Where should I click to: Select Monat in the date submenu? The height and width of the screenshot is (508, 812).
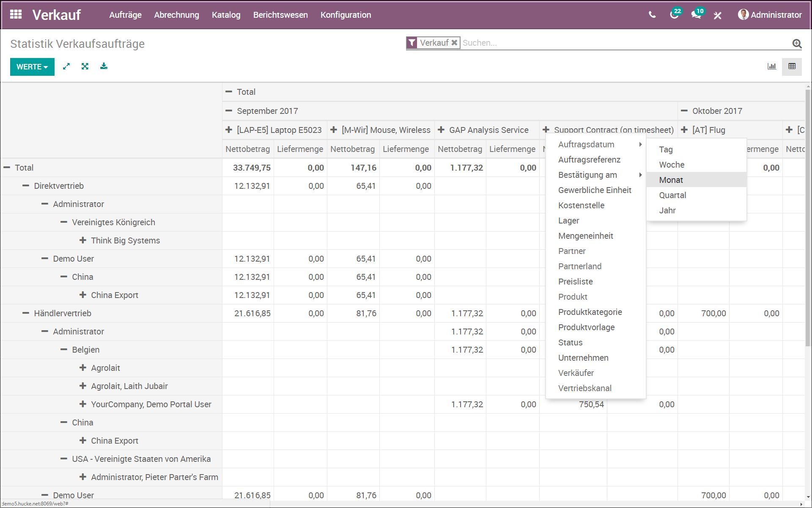pos(671,180)
